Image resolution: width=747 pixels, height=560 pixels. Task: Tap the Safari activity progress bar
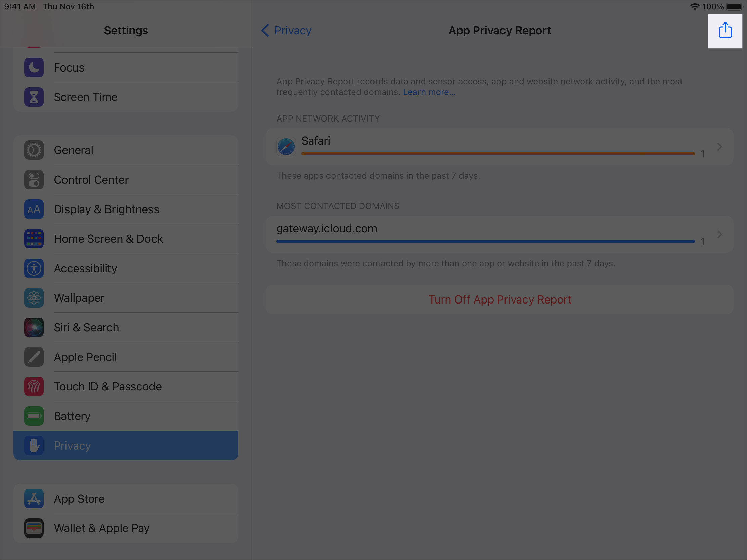[x=496, y=153]
